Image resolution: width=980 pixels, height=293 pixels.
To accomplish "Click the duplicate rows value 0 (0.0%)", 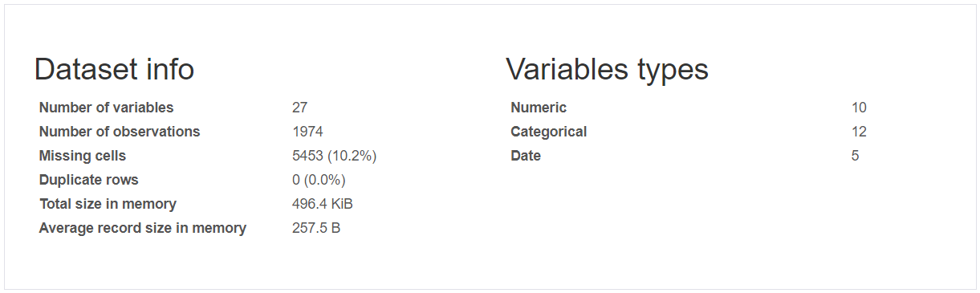I will tap(319, 180).
